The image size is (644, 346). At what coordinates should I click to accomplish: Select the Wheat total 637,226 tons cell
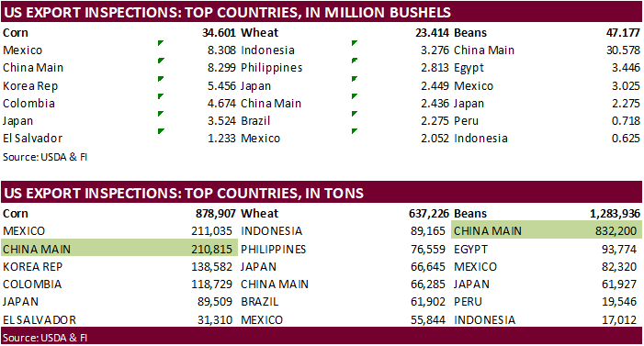tap(429, 214)
